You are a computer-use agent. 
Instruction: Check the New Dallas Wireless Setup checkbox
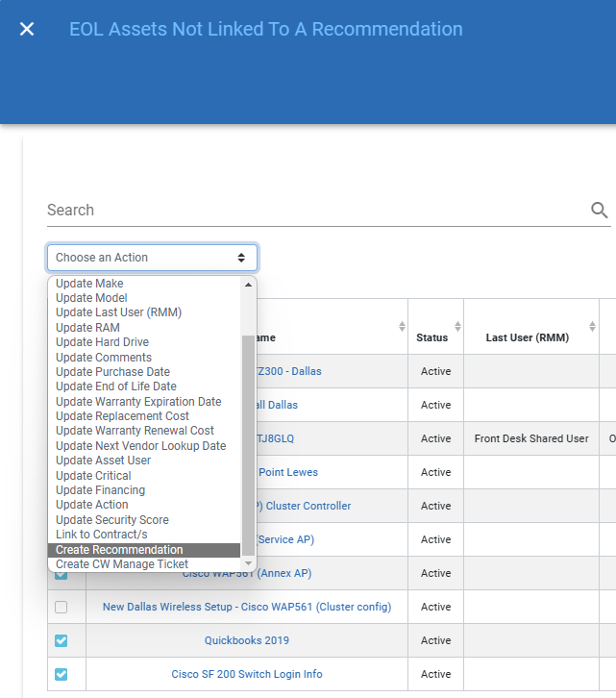[x=61, y=607]
